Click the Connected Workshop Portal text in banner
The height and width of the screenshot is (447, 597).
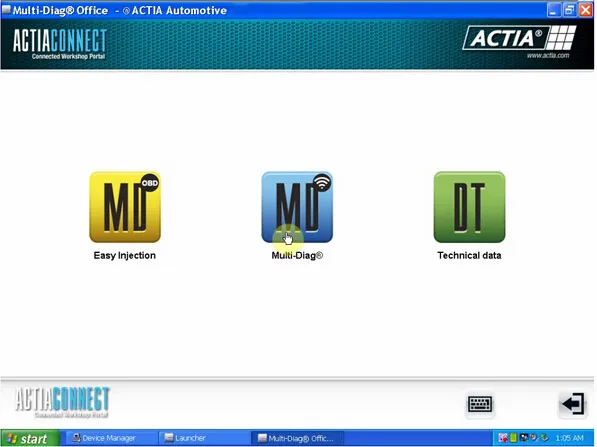coord(69,57)
